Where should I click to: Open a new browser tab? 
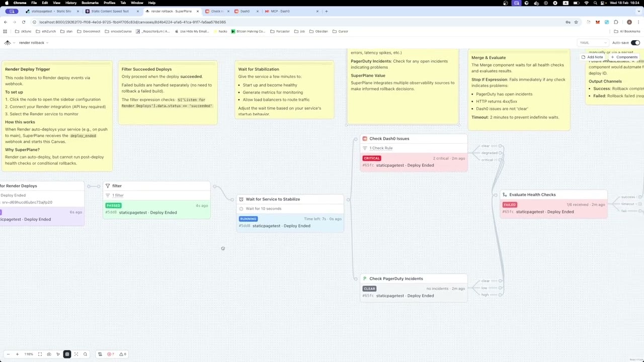[326, 11]
